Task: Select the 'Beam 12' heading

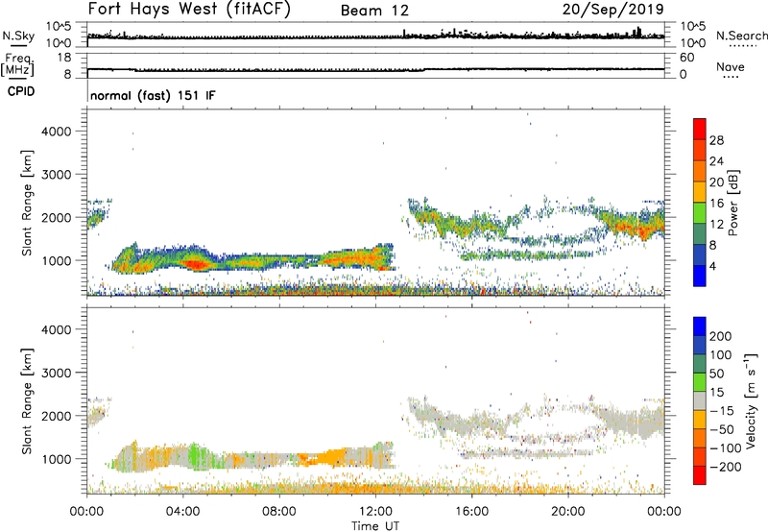Action: point(374,11)
